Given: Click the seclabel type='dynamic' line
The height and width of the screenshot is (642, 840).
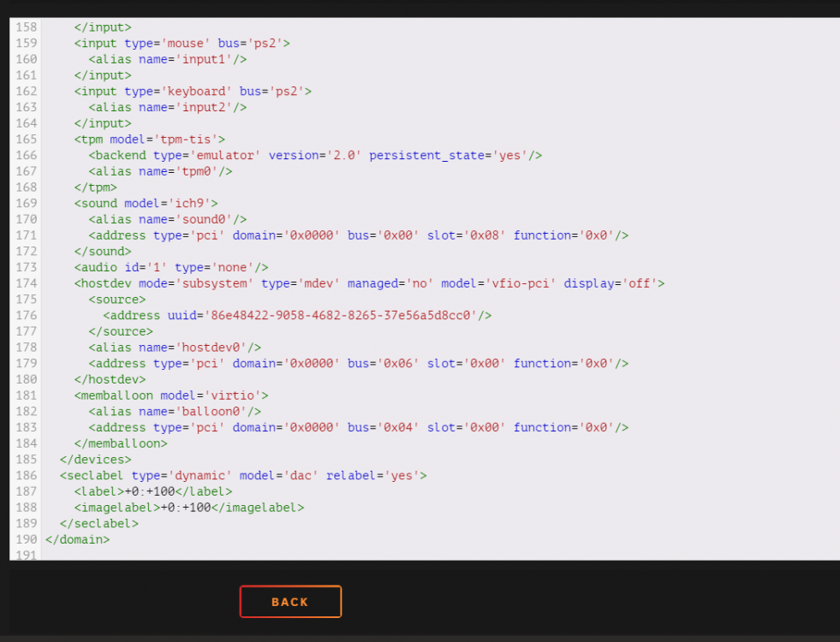Looking at the screenshot, I should [x=243, y=476].
